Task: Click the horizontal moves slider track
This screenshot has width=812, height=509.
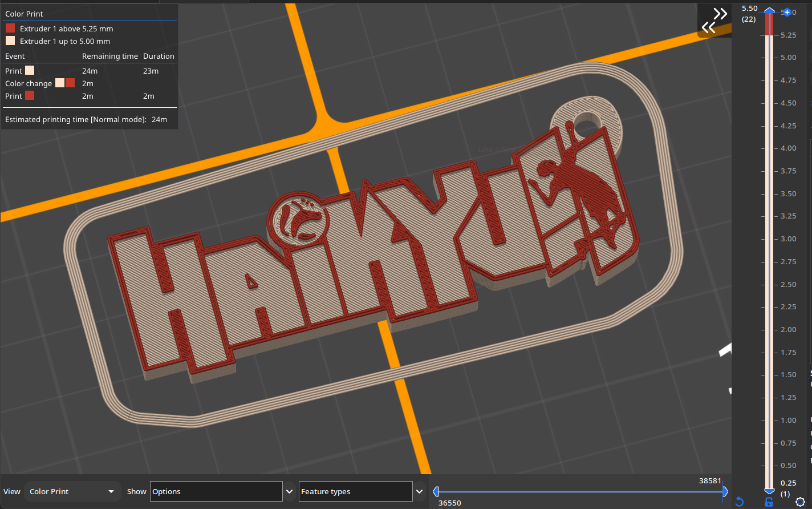Action: tap(580, 491)
